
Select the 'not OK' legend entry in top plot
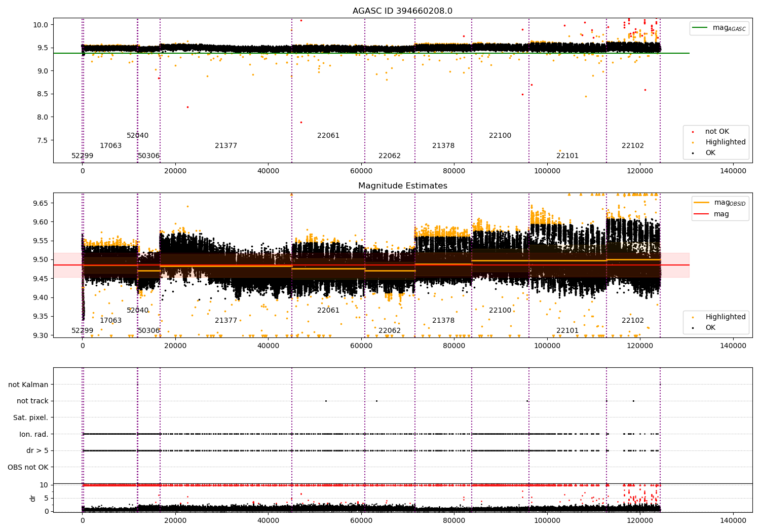tap(716, 131)
